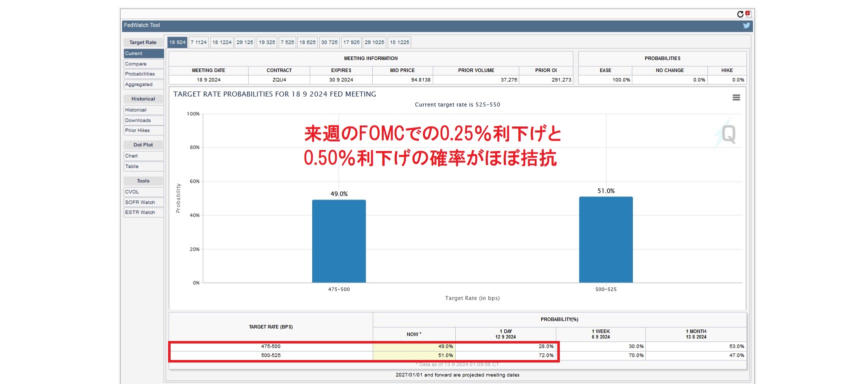Click the NOW column header

pos(414,334)
